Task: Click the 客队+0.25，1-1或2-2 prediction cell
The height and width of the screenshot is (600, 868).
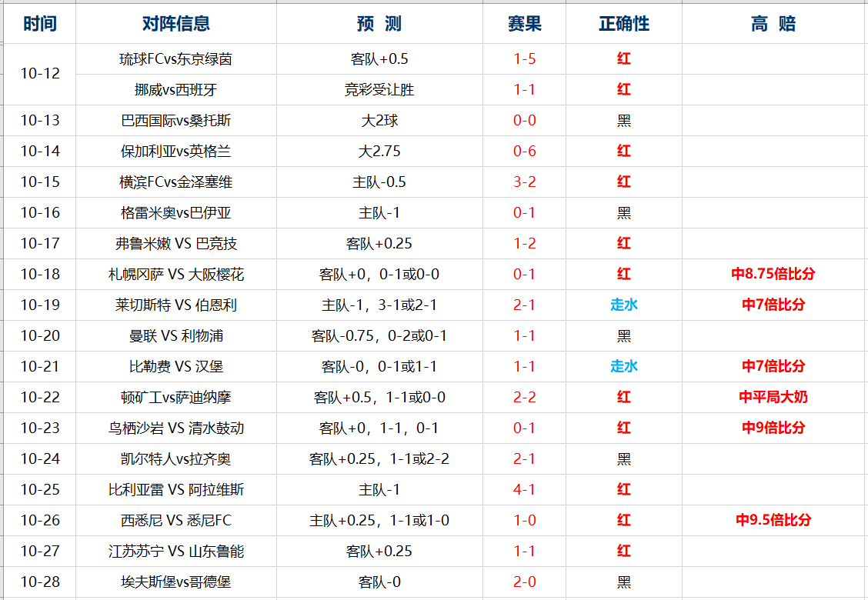Action: click(x=379, y=459)
